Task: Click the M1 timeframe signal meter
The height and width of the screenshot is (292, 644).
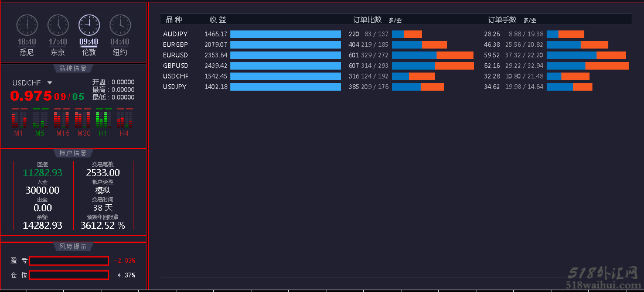Action: 19,119
